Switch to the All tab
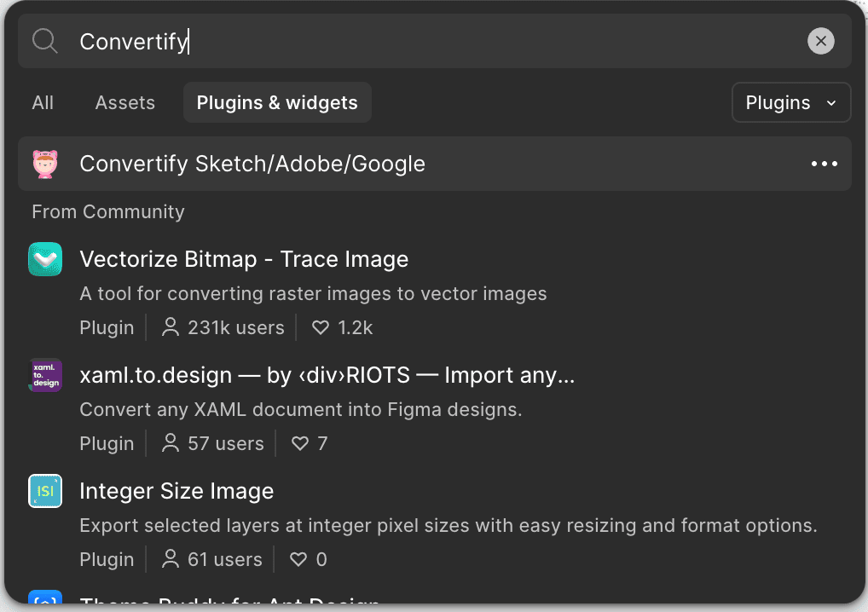Image resolution: width=868 pixels, height=612 pixels. pos(43,103)
